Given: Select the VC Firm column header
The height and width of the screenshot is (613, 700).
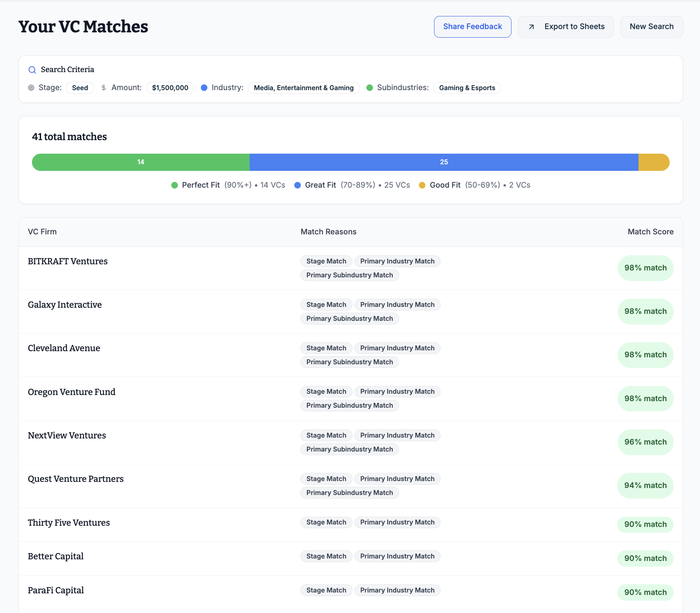Looking at the screenshot, I should (42, 232).
